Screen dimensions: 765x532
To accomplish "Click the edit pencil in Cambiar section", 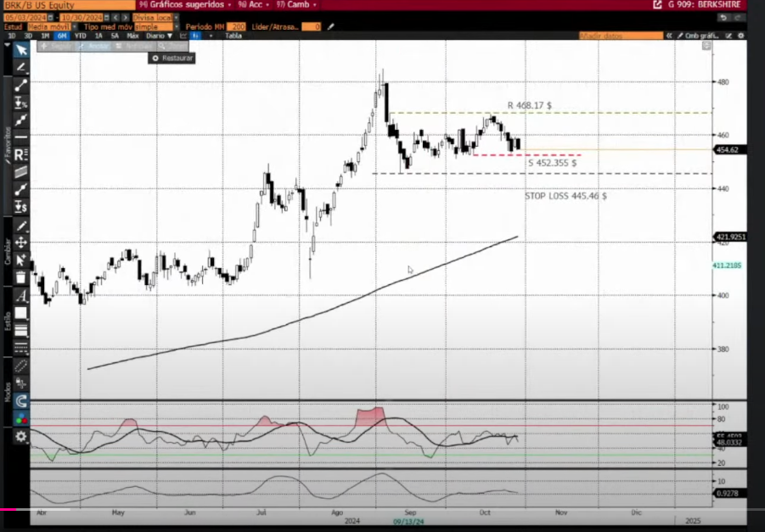I will [x=21, y=226].
